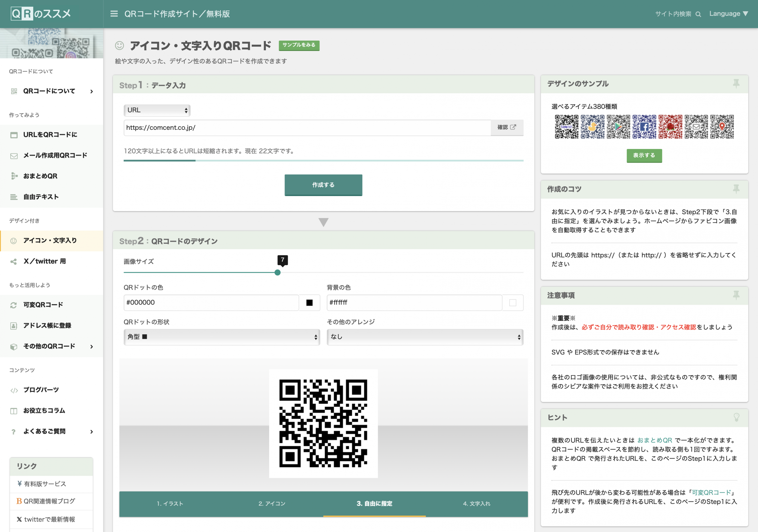Open サンプルをみる next to the title
Screen dimensions: 758x532
299,45
